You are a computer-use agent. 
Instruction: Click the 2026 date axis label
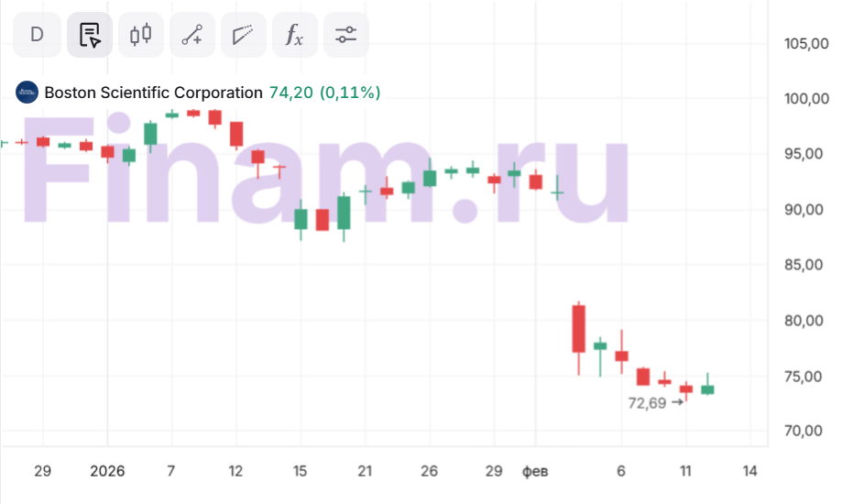pos(107,471)
